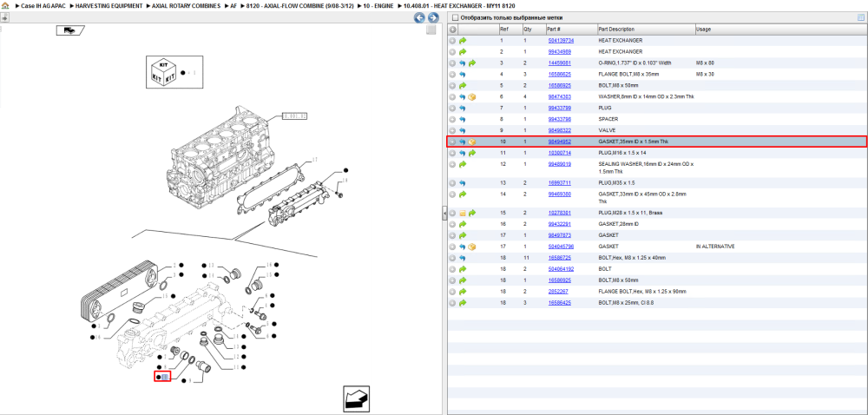Click green arrow in GASKET 99469380 row
868x415 pixels.
(463, 194)
